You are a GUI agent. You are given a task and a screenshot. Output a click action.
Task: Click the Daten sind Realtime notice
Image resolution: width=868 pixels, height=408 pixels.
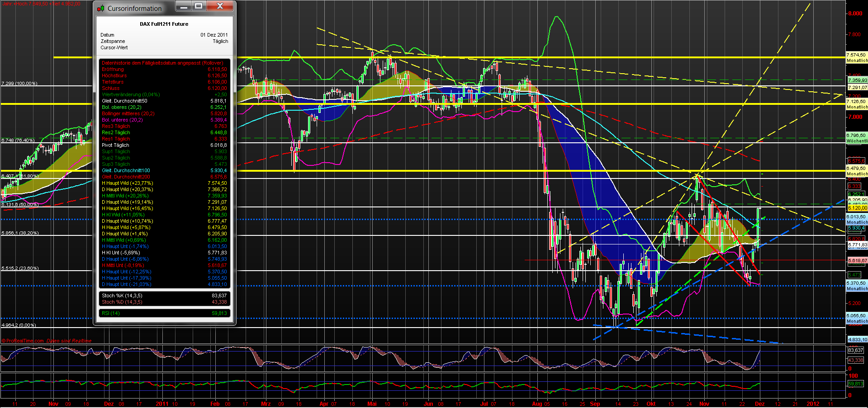(x=69, y=340)
